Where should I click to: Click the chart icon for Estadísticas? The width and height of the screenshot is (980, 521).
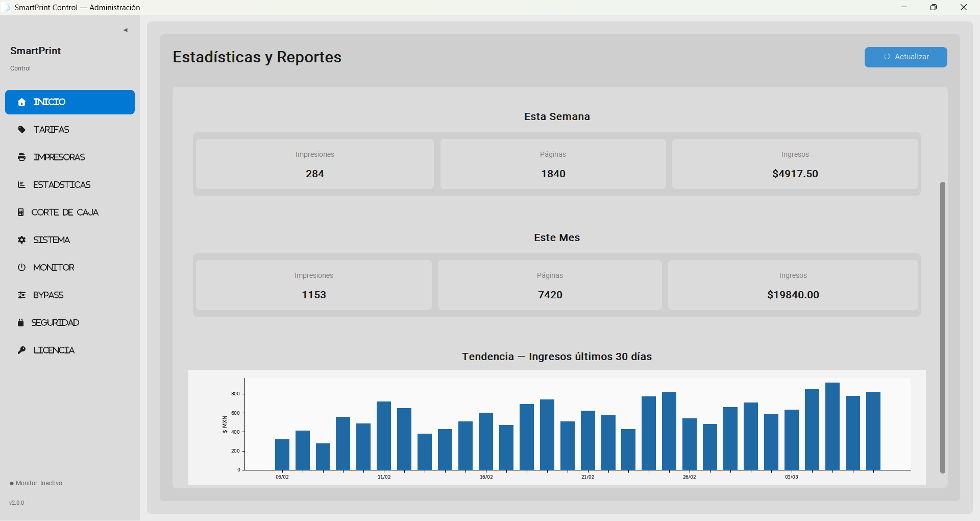pos(21,185)
